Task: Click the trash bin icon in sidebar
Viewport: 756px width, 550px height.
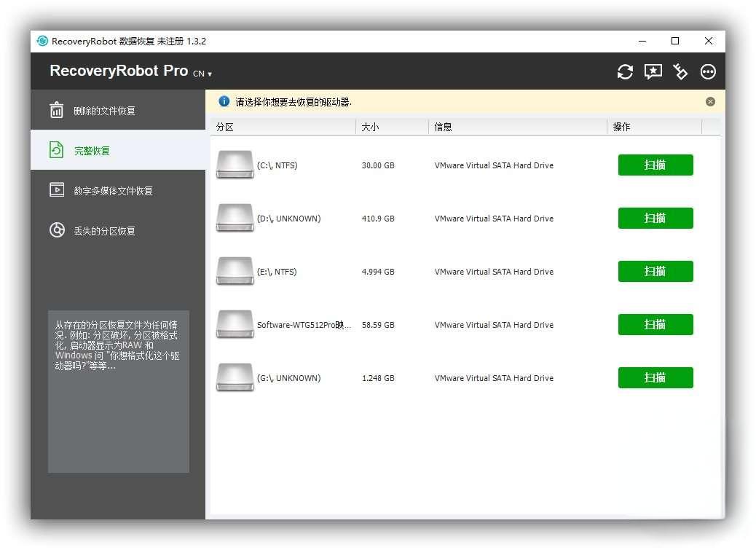Action: coord(56,110)
